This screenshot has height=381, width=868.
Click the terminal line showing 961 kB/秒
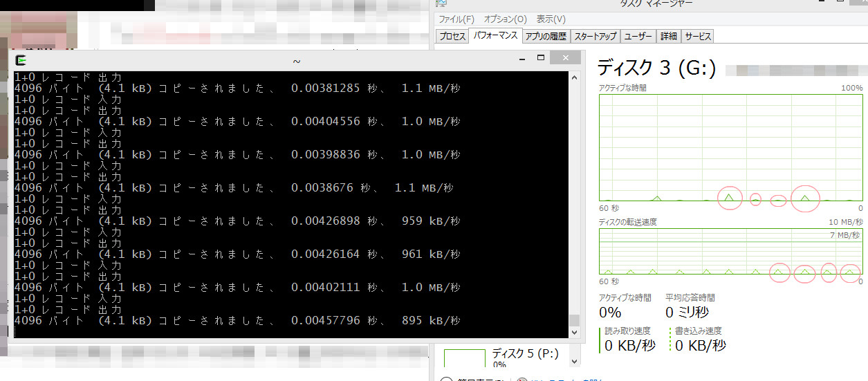point(237,254)
